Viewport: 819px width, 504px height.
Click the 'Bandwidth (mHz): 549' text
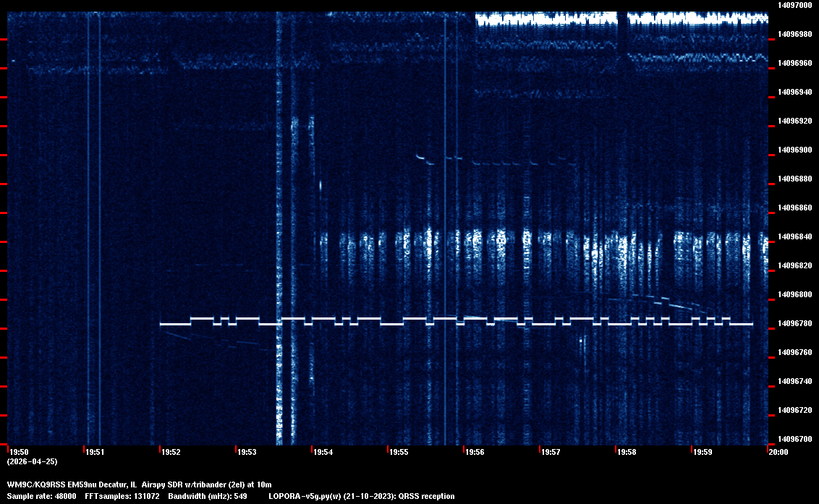(x=208, y=496)
